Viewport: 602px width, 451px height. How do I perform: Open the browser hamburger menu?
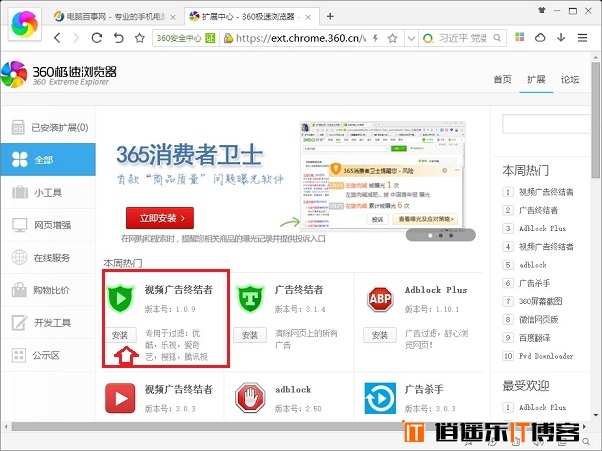click(582, 38)
